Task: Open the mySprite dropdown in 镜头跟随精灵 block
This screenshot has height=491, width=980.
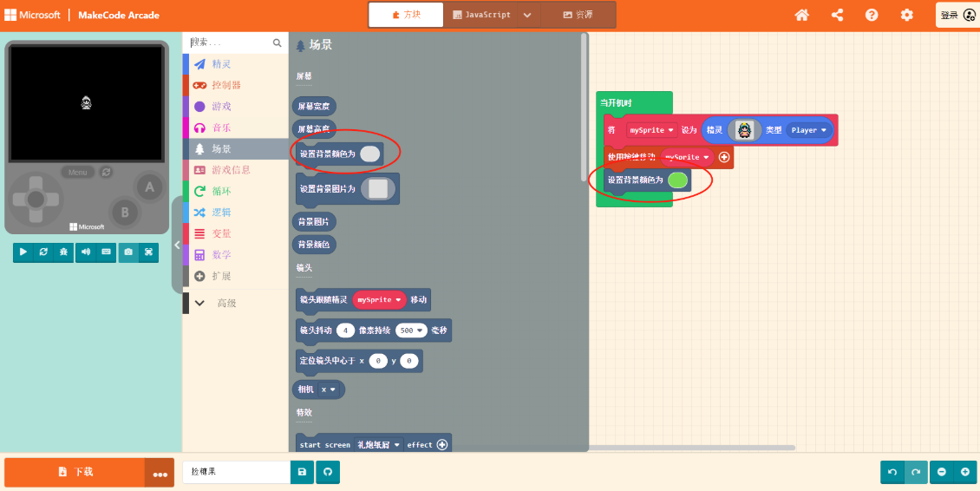Action: point(380,300)
